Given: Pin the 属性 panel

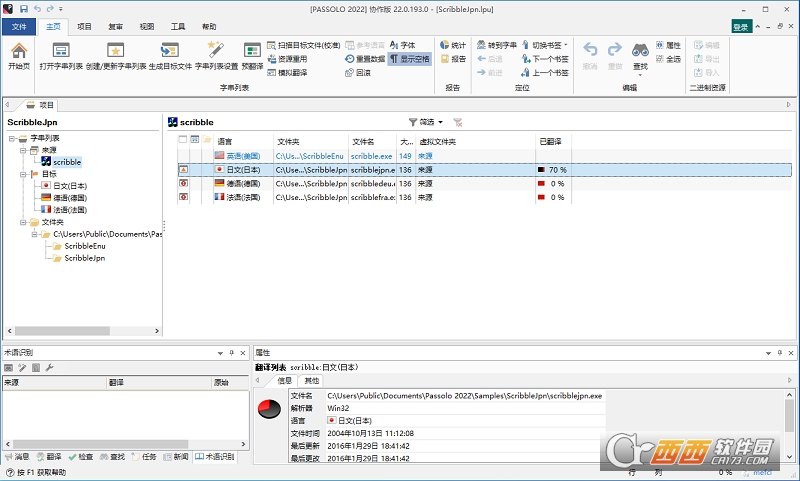Looking at the screenshot, I should pyautogui.click(x=779, y=353).
